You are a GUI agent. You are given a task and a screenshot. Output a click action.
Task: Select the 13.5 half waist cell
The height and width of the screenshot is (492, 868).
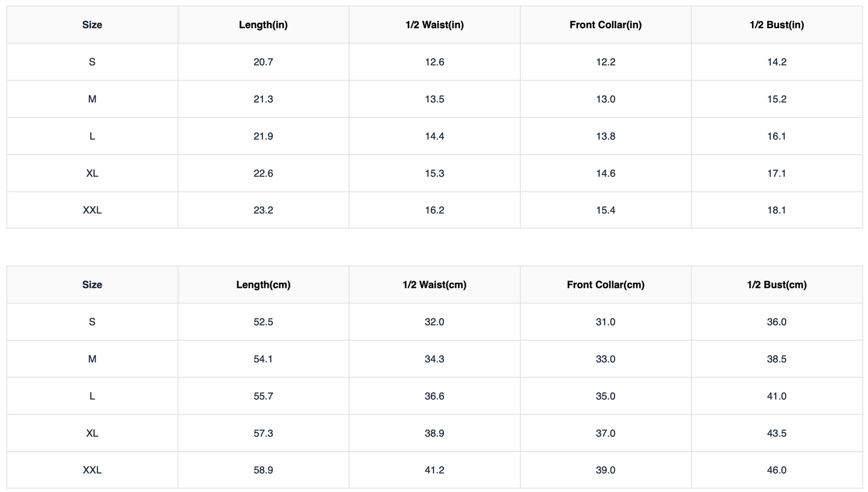click(434, 99)
